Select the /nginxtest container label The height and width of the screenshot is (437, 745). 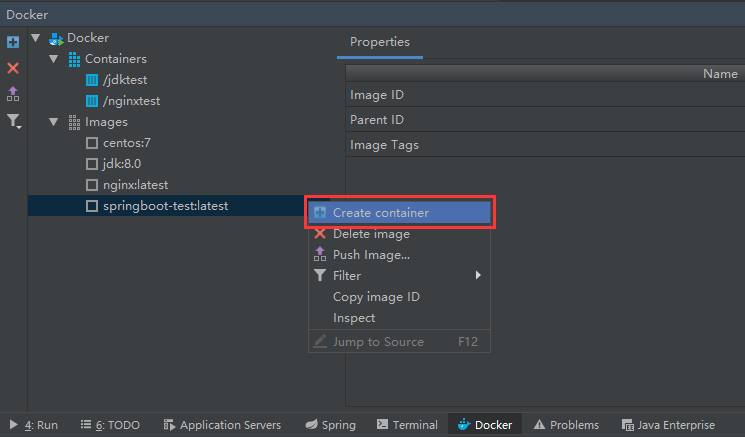(x=132, y=101)
